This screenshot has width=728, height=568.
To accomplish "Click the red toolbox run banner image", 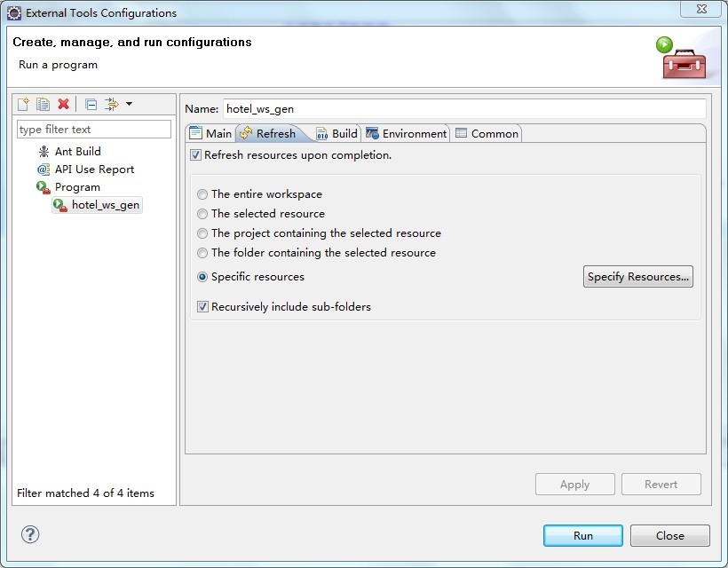I will (682, 58).
